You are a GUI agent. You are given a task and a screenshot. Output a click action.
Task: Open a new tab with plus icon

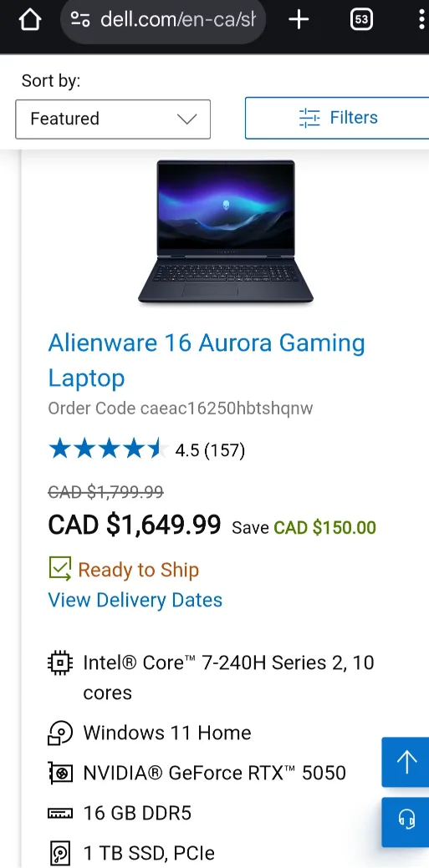[299, 21]
